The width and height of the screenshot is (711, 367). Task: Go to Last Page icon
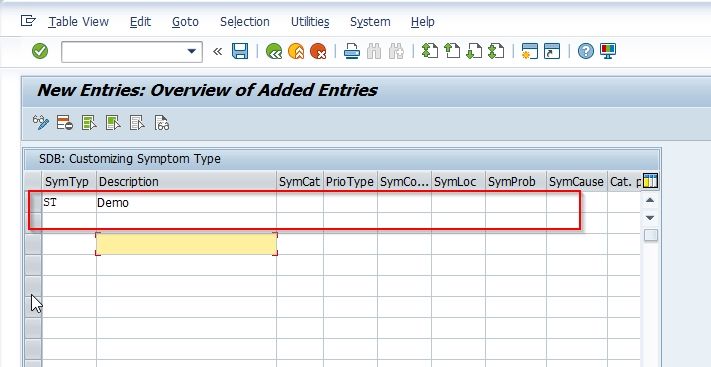[496, 51]
